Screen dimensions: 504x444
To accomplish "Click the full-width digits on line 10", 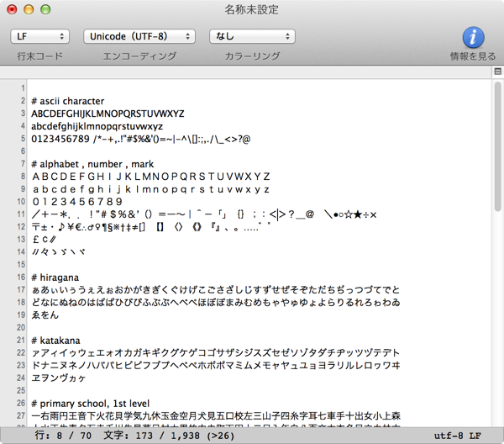I will click(77, 202).
